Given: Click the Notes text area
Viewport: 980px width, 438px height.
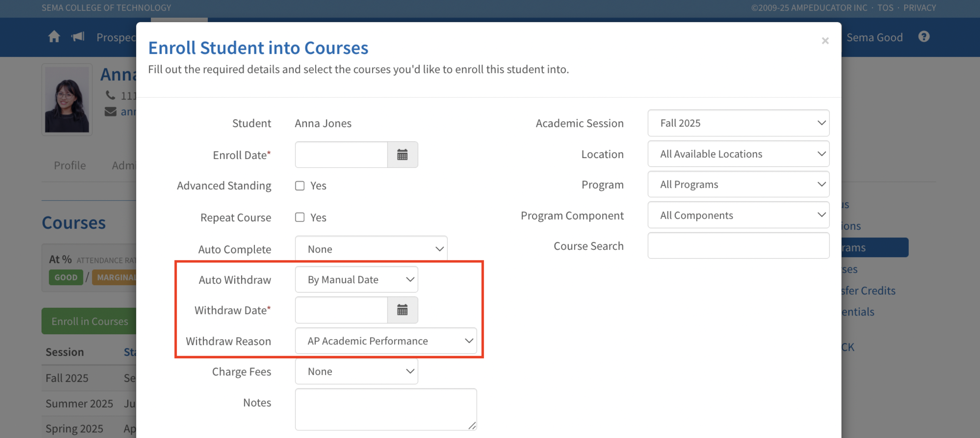Looking at the screenshot, I should point(385,409).
